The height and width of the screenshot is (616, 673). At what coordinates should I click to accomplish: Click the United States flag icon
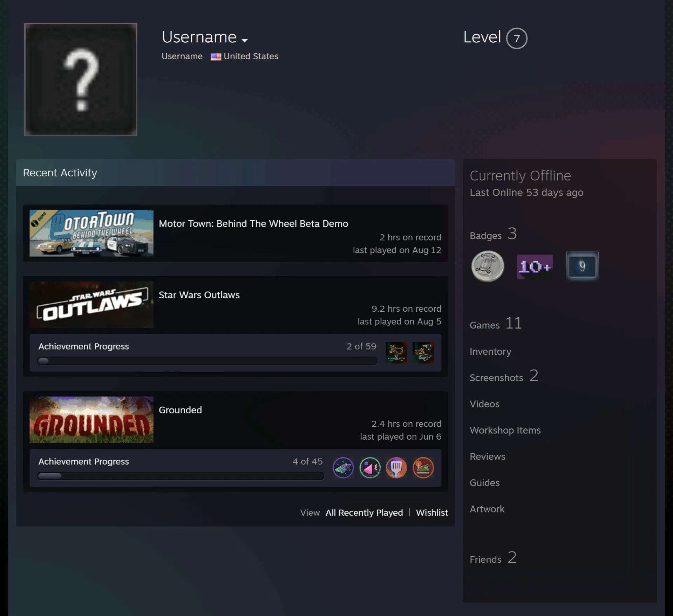click(216, 57)
